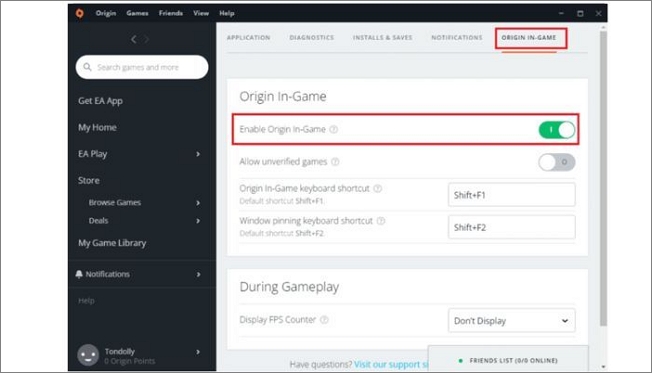
Task: Go back with the left arrow
Action: click(133, 39)
